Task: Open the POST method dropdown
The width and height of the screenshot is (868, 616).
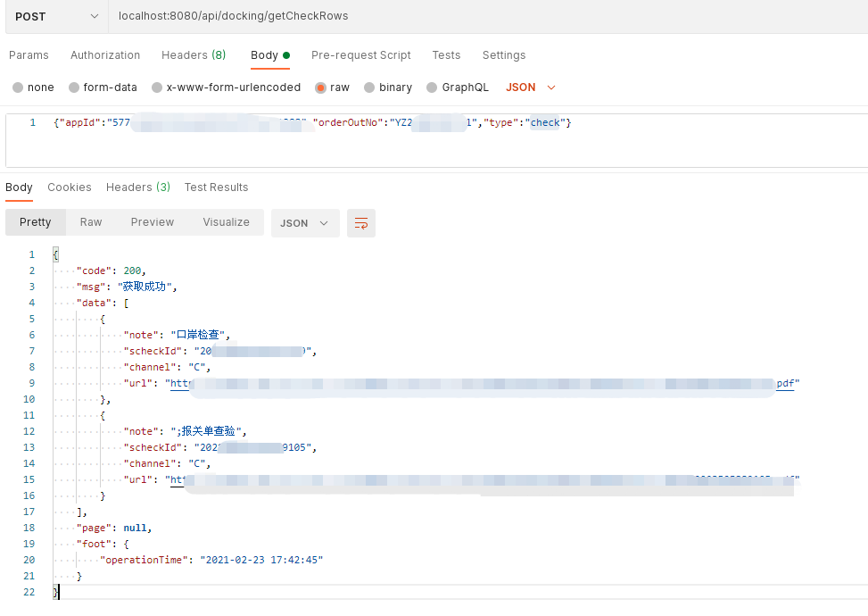Action: click(55, 16)
